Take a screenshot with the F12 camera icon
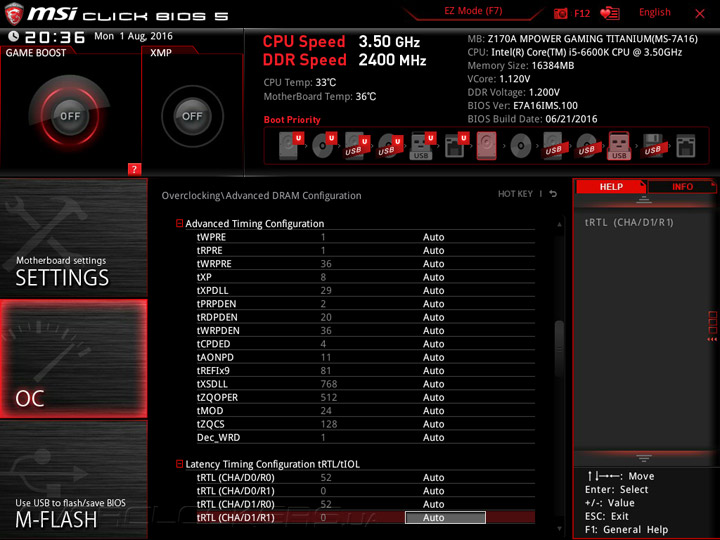This screenshot has width=720, height=540. 560,13
